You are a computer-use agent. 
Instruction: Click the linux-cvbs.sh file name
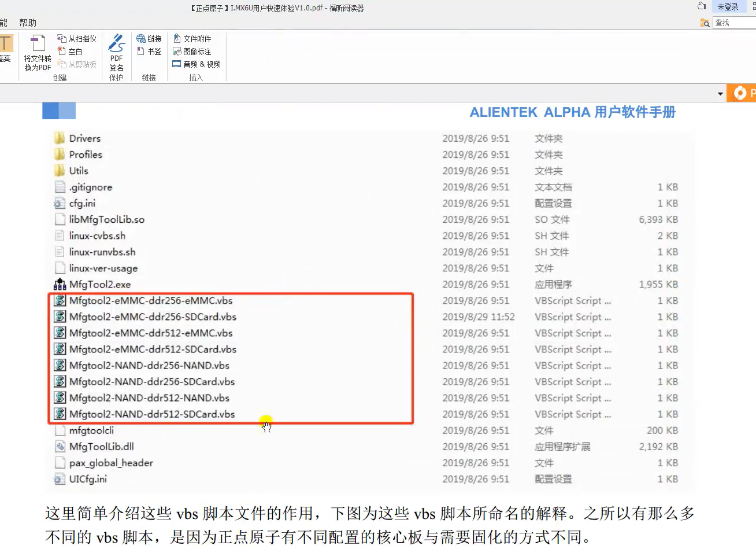pos(97,235)
